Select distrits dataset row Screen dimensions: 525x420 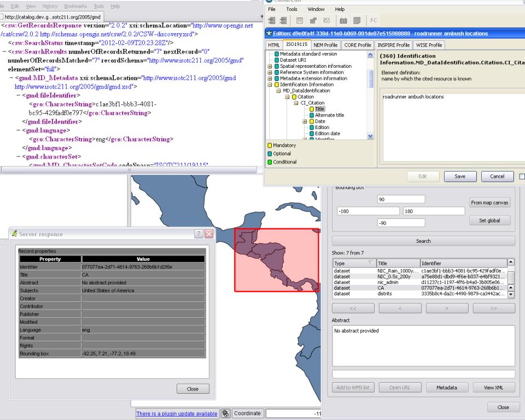click(x=420, y=294)
